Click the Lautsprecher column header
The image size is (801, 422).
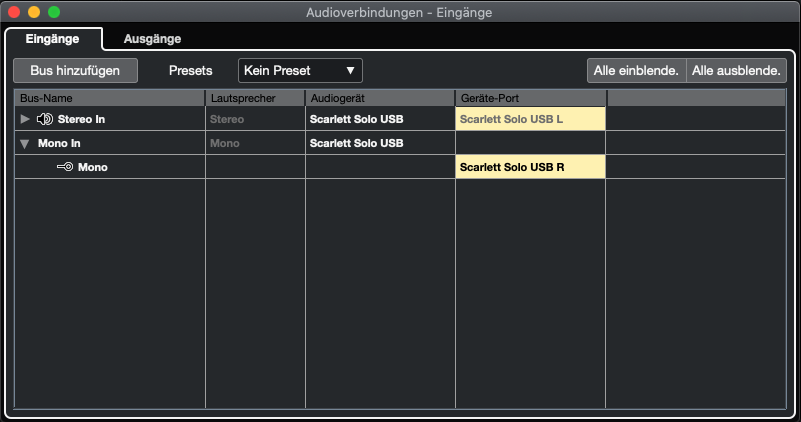tap(255, 98)
